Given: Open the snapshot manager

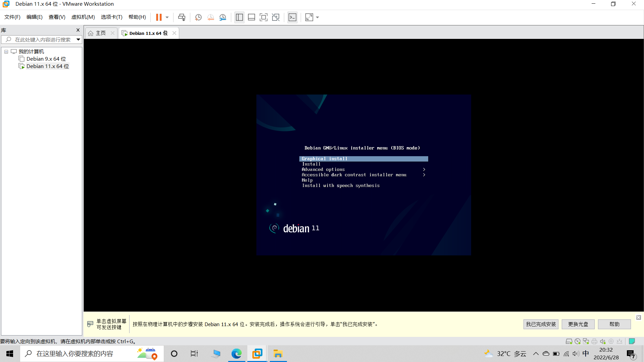Looking at the screenshot, I should pyautogui.click(x=222, y=17).
